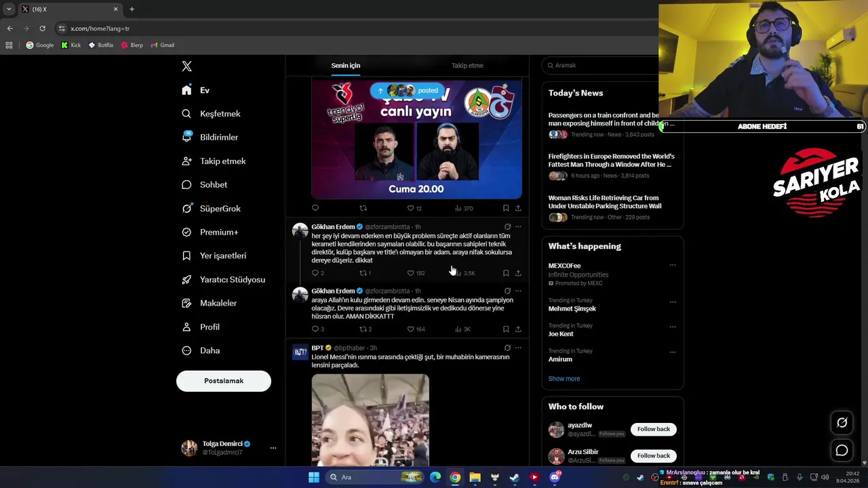This screenshot has width=868, height=488.
Task: Open news about Firefighters in Europe
Action: [x=611, y=161]
